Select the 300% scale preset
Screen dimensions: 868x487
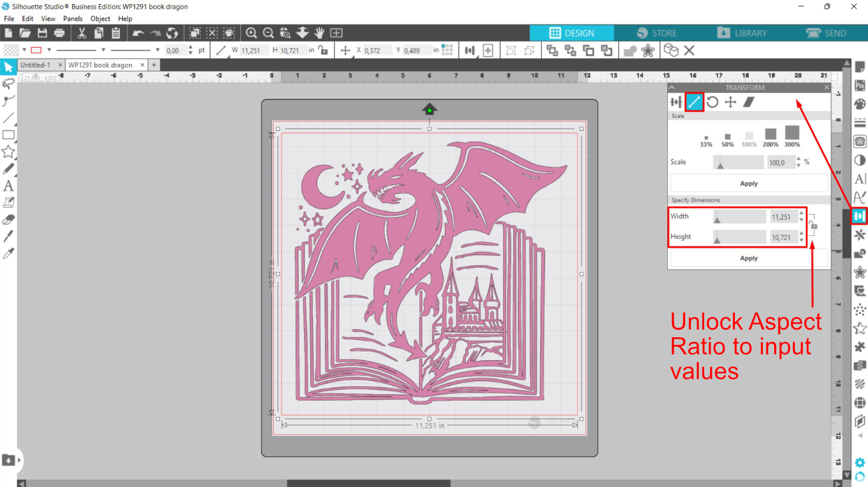click(x=792, y=136)
